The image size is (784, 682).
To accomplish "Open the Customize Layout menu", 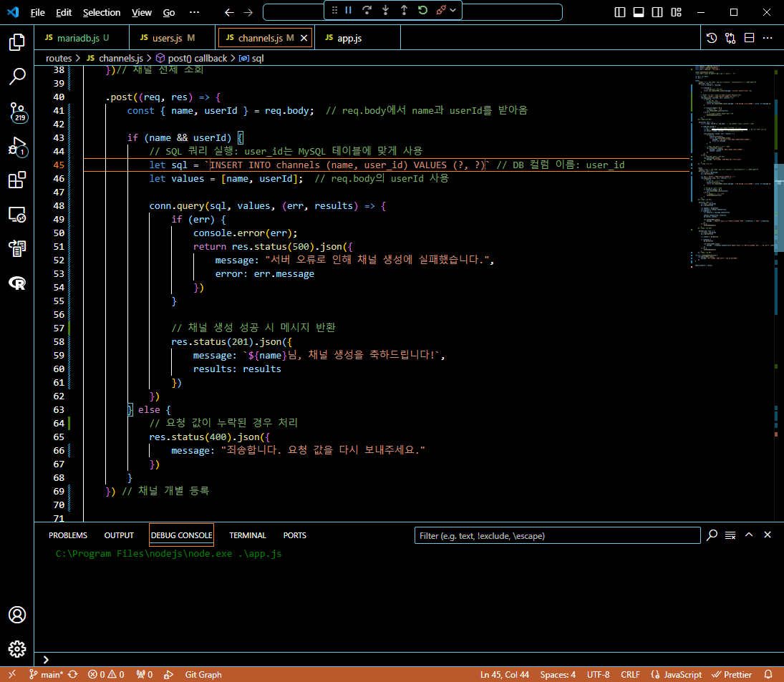I will coord(676,12).
